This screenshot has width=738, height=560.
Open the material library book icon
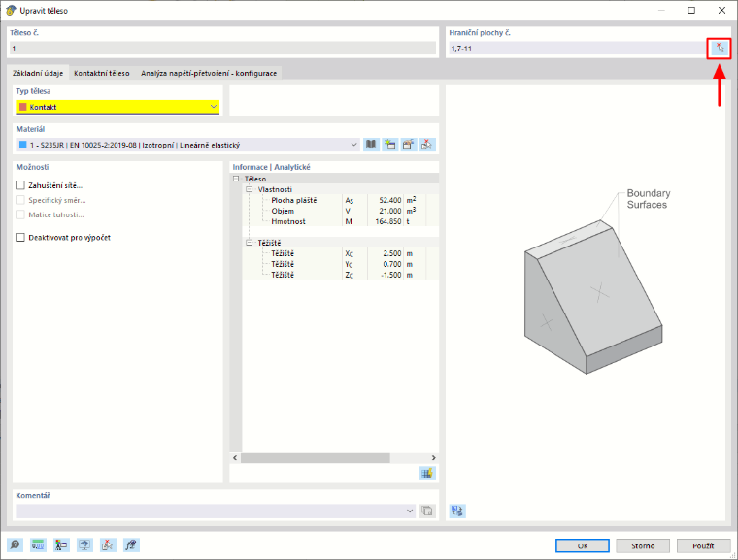click(371, 145)
